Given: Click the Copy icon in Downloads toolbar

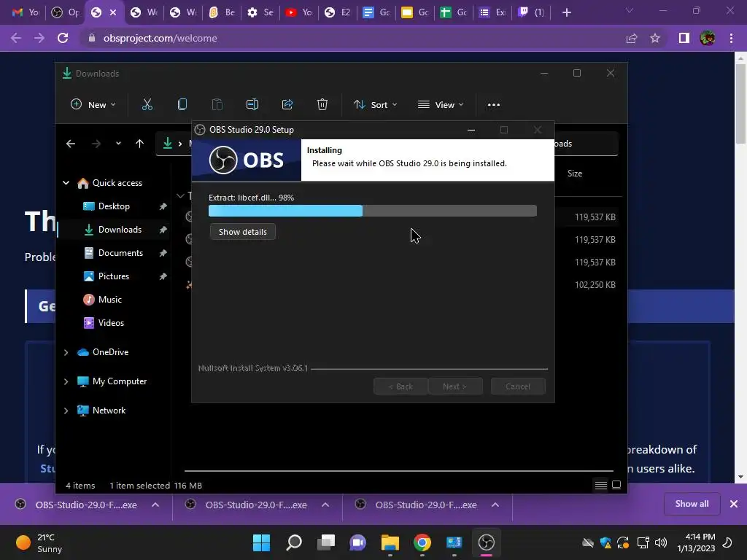Looking at the screenshot, I should click(182, 105).
